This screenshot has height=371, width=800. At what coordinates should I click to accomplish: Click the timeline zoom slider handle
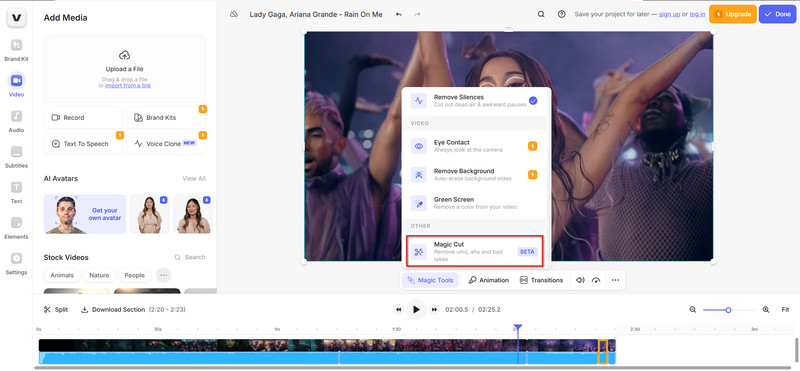coord(729,310)
